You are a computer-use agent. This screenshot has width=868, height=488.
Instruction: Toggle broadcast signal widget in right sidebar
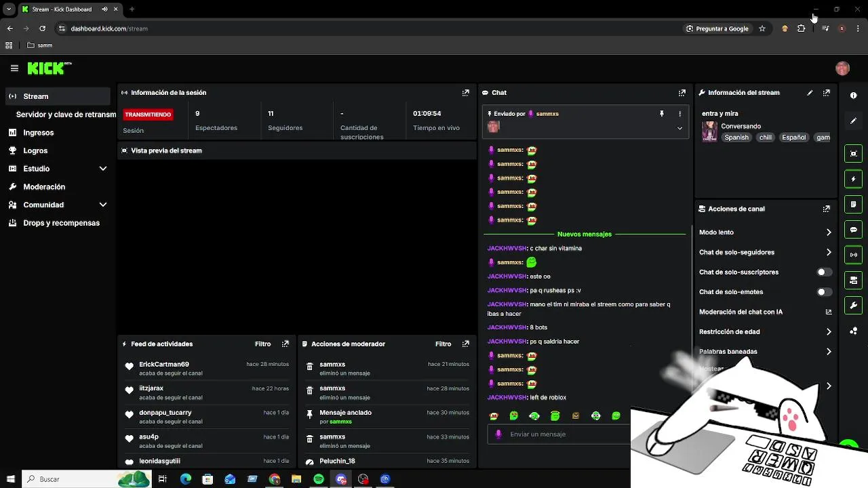point(854,255)
